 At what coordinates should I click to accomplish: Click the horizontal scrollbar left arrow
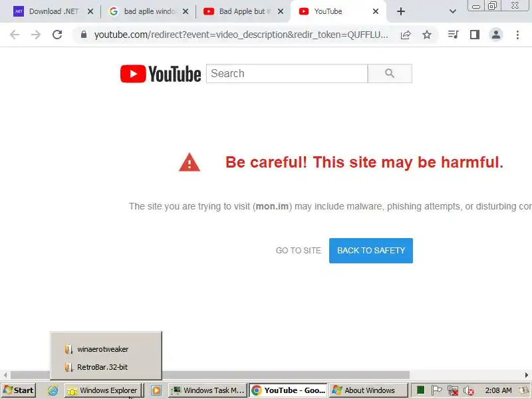point(5,375)
